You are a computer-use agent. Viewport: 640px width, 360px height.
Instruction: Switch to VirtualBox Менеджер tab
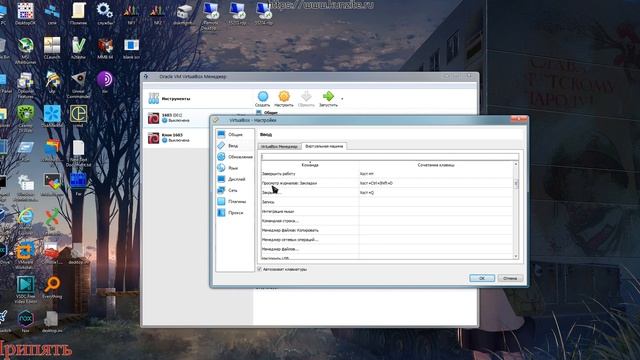[279, 146]
